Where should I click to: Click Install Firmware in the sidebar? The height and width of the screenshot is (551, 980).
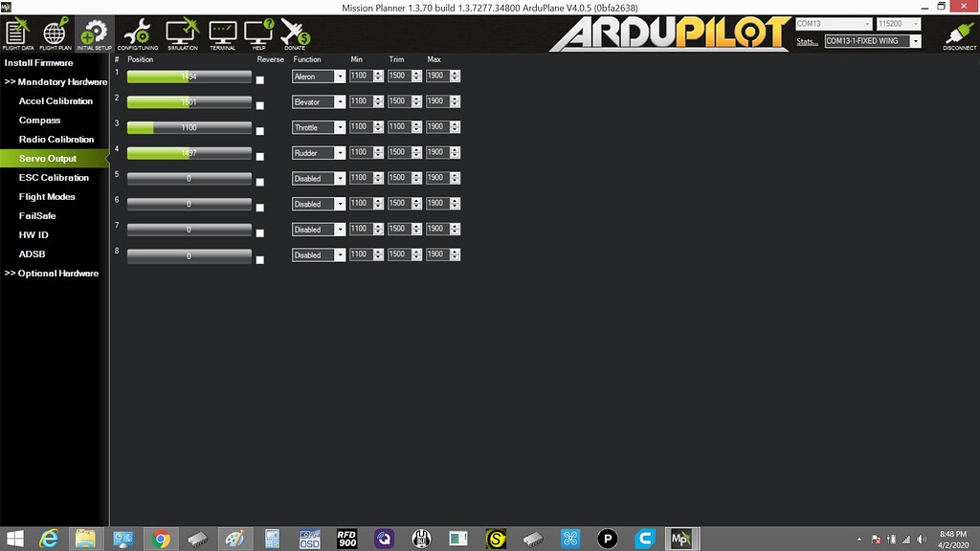point(38,63)
